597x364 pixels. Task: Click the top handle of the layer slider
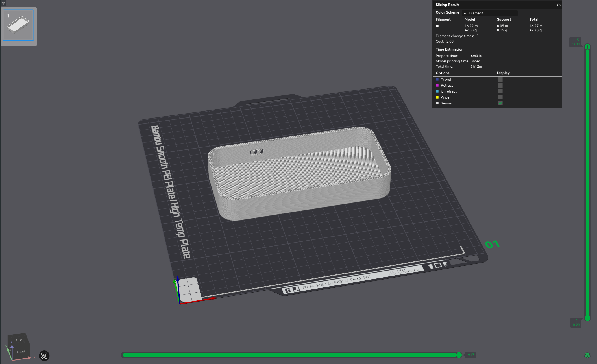(x=587, y=47)
